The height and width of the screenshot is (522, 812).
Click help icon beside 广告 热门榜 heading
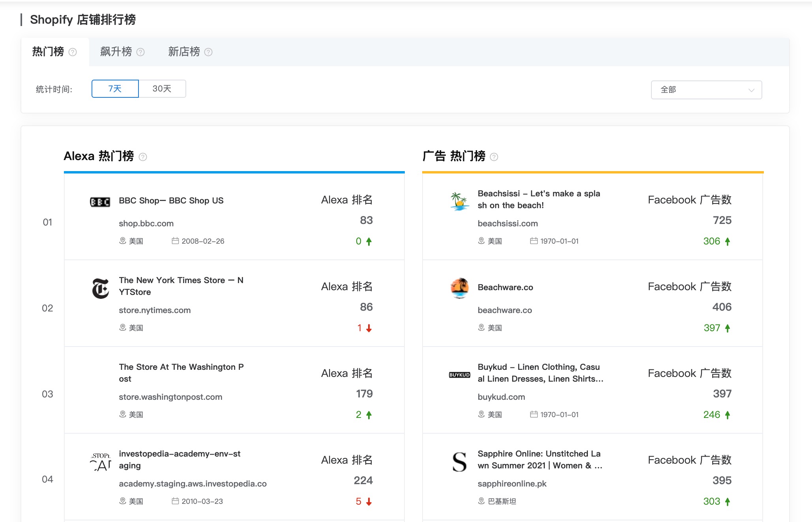tap(494, 157)
